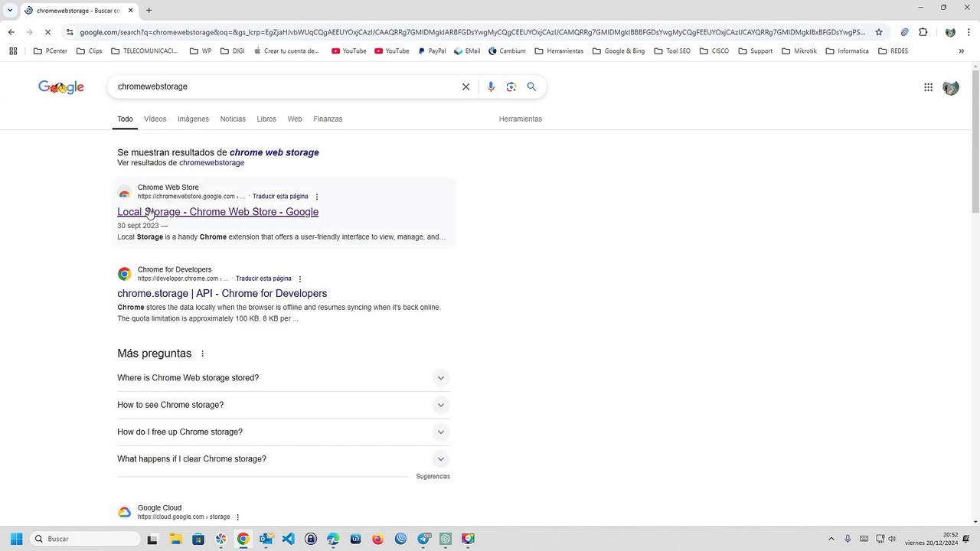Translate the Chrome Web Store result page
Image resolution: width=980 pixels, height=551 pixels.
[280, 197]
